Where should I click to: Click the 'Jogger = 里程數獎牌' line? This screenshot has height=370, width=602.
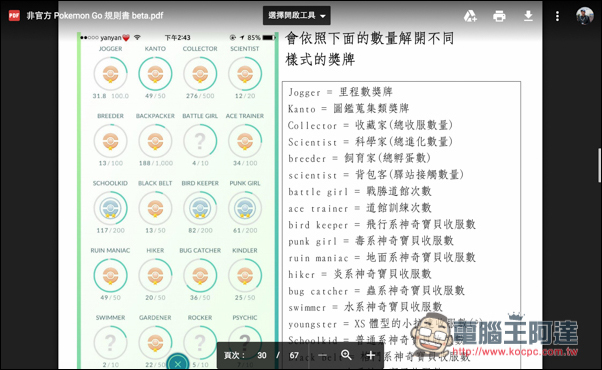341,92
